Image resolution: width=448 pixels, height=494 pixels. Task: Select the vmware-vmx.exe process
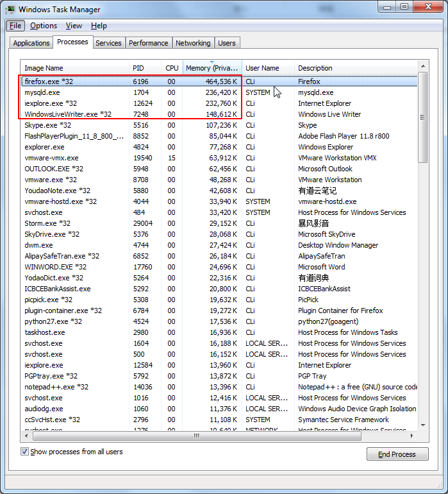point(219,158)
